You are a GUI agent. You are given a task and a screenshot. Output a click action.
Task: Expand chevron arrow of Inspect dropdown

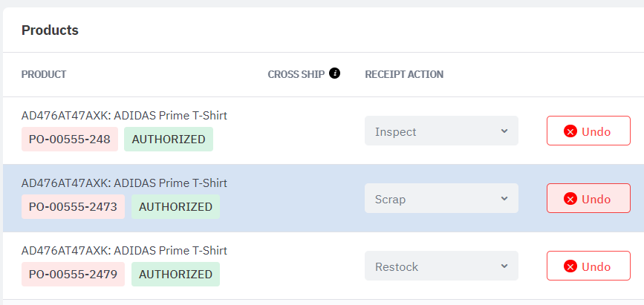[504, 131]
